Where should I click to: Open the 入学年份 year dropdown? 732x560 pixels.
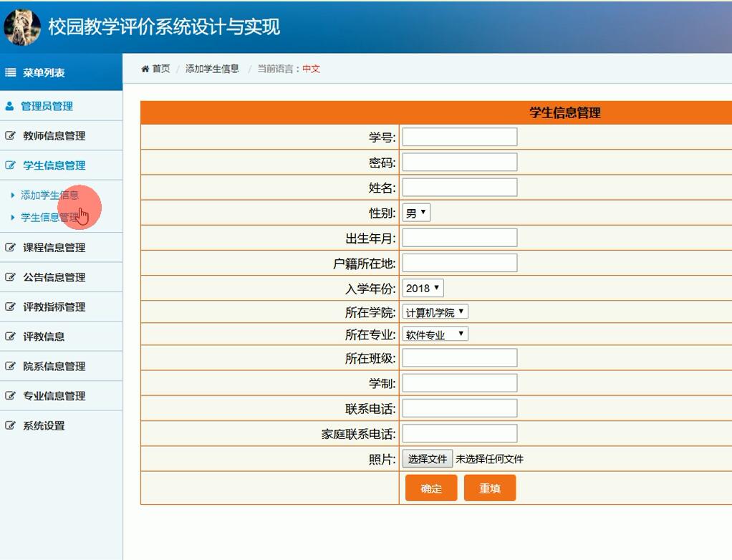point(423,288)
